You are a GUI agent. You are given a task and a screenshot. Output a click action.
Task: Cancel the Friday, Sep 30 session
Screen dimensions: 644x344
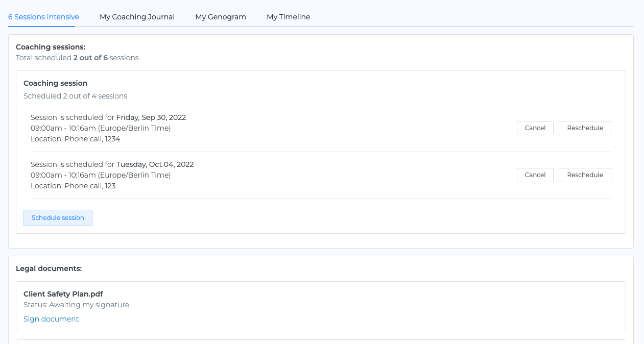point(535,128)
